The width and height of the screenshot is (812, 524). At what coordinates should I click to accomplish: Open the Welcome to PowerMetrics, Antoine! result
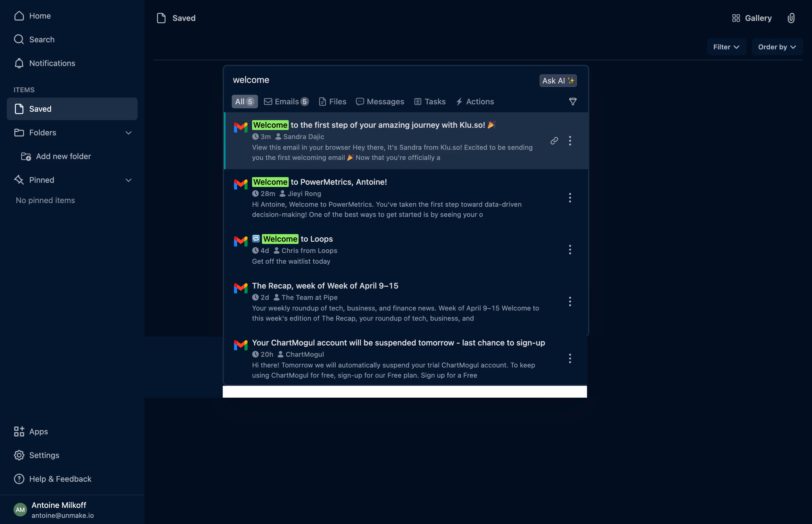(x=406, y=198)
